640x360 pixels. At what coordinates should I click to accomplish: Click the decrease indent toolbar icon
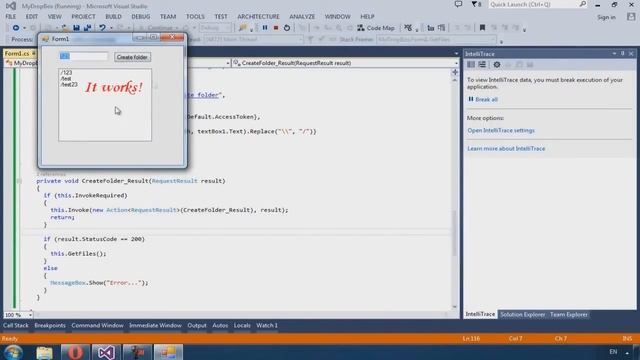431,28
